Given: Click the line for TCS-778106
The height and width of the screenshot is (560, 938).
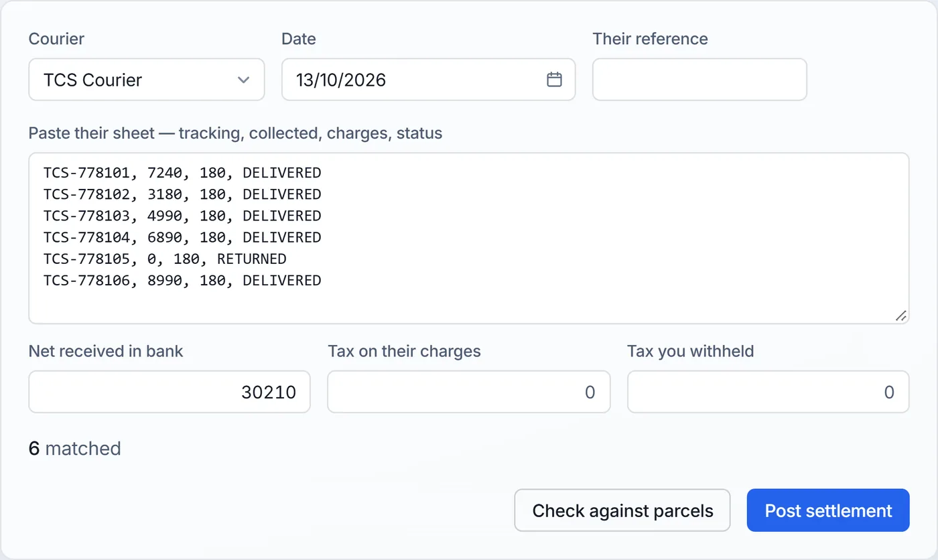Looking at the screenshot, I should 182,280.
